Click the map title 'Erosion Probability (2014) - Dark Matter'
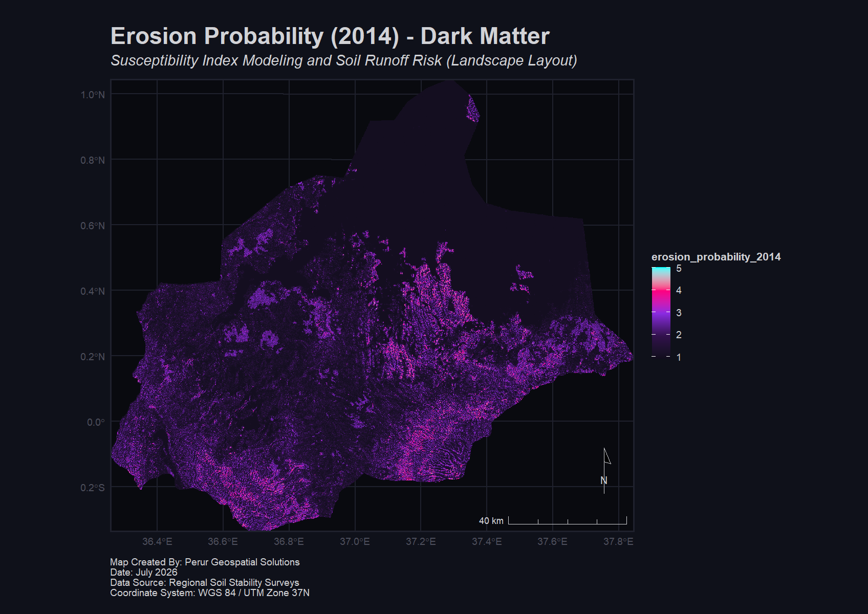Viewport: 868px width, 614px height. (330, 36)
